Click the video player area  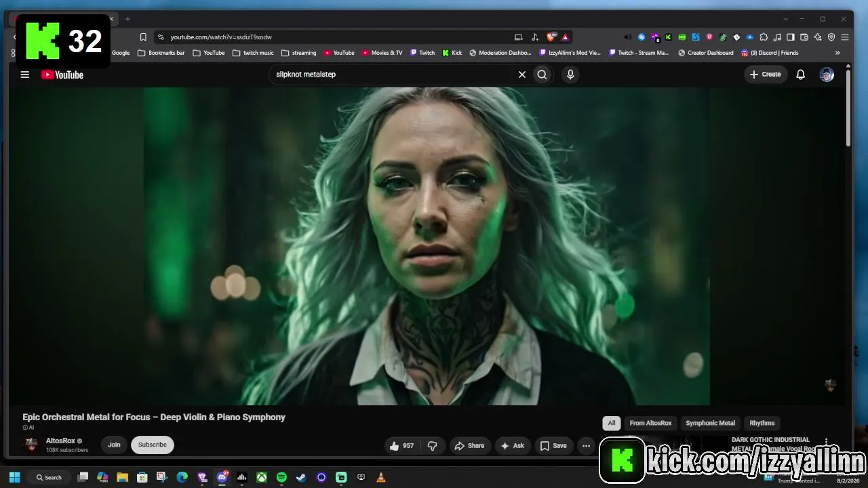click(x=427, y=246)
